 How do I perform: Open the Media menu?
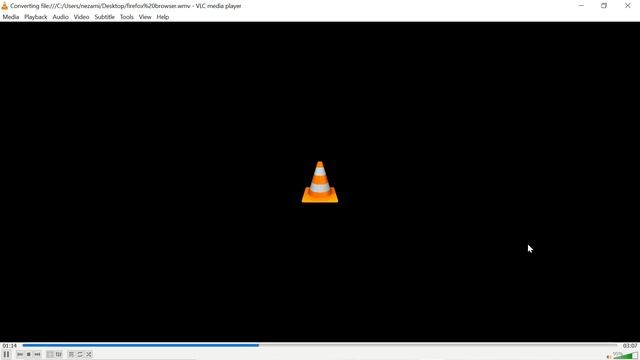click(x=11, y=17)
